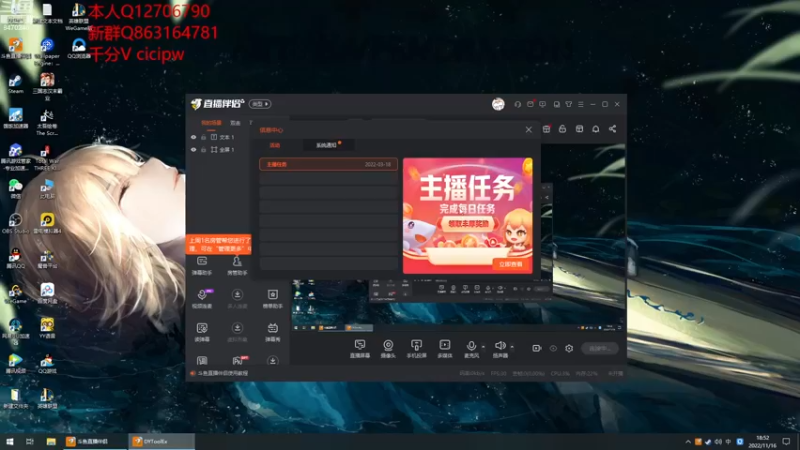
Task: Open File Explorer from the taskbar
Action: click(51, 441)
